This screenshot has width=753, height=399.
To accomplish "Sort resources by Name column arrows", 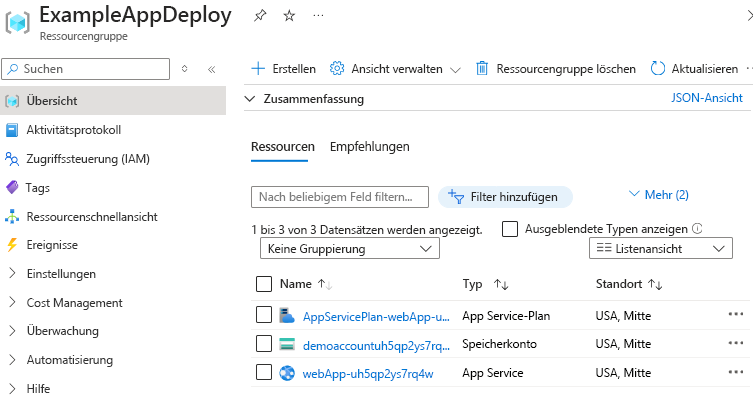I will 325,284.
